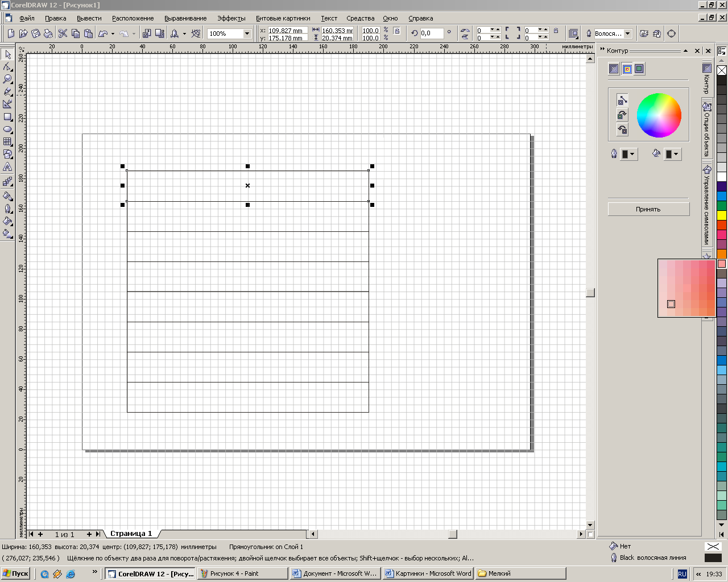
Task: Click the object x position field
Action: pyautogui.click(x=287, y=31)
